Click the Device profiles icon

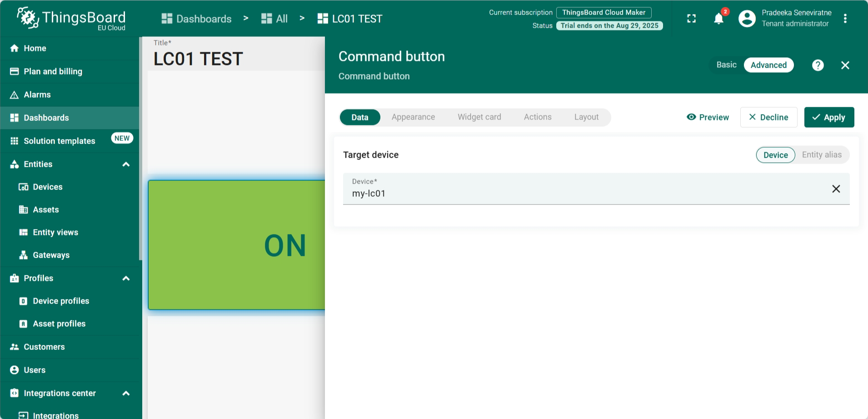23,301
